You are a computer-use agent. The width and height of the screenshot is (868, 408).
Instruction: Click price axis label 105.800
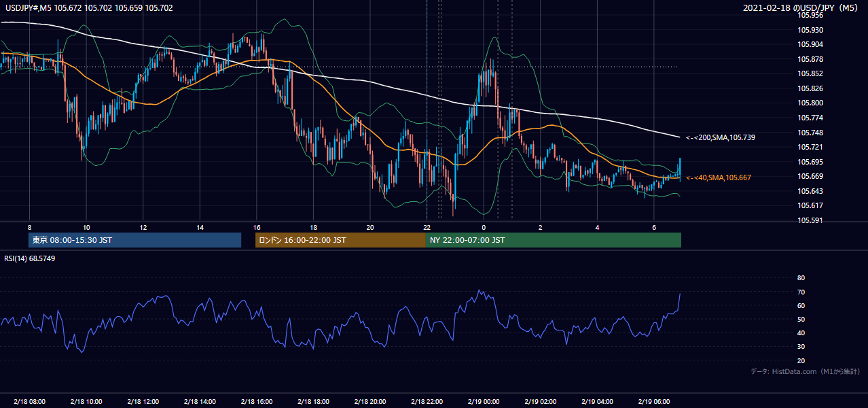pos(810,103)
